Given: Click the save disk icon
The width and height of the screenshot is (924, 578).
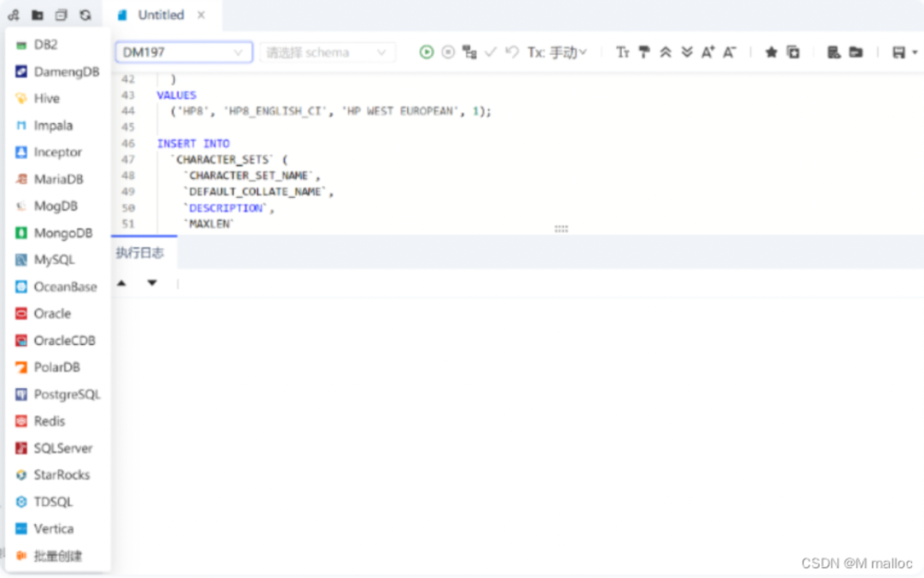Looking at the screenshot, I should pos(898,52).
